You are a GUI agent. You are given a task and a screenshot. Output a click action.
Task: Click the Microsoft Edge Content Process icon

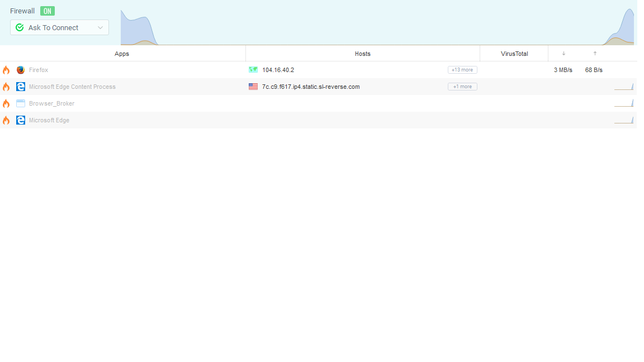21,87
